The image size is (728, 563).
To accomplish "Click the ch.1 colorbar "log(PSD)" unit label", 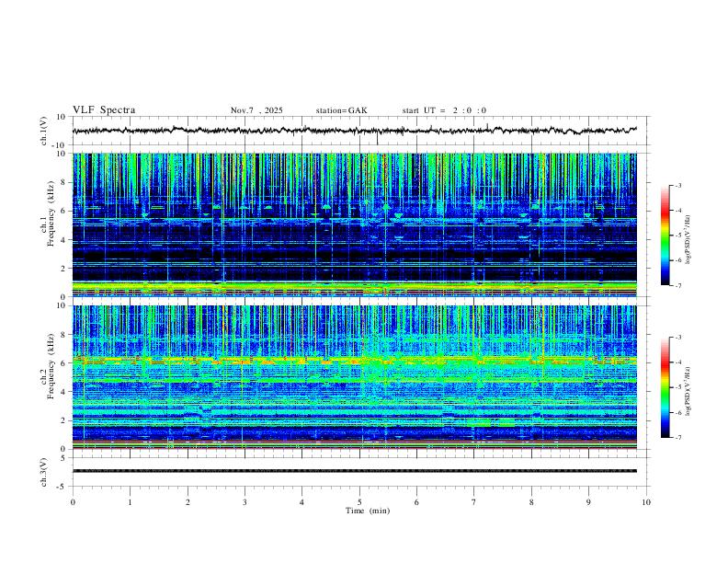I will point(688,240).
